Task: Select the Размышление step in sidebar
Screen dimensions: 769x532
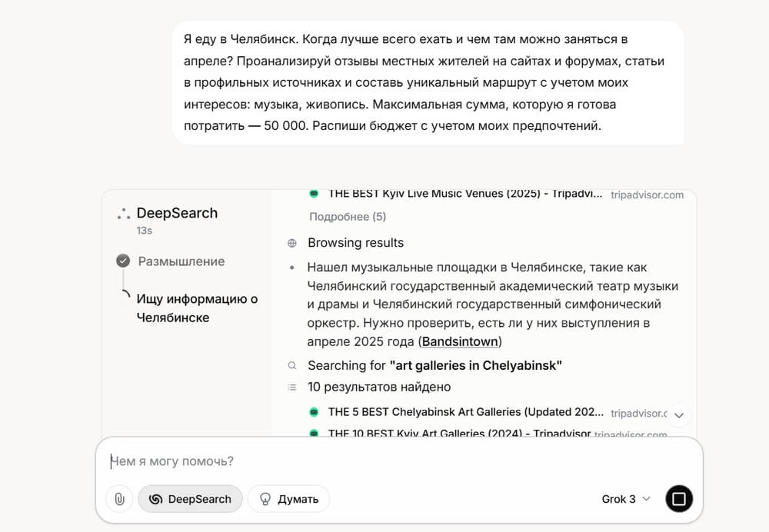Action: (x=181, y=261)
